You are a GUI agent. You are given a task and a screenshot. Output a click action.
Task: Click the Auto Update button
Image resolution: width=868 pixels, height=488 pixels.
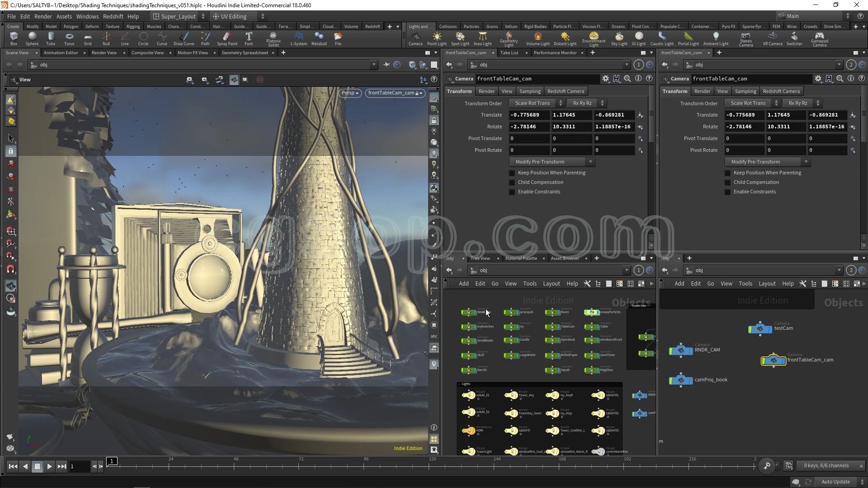click(835, 482)
